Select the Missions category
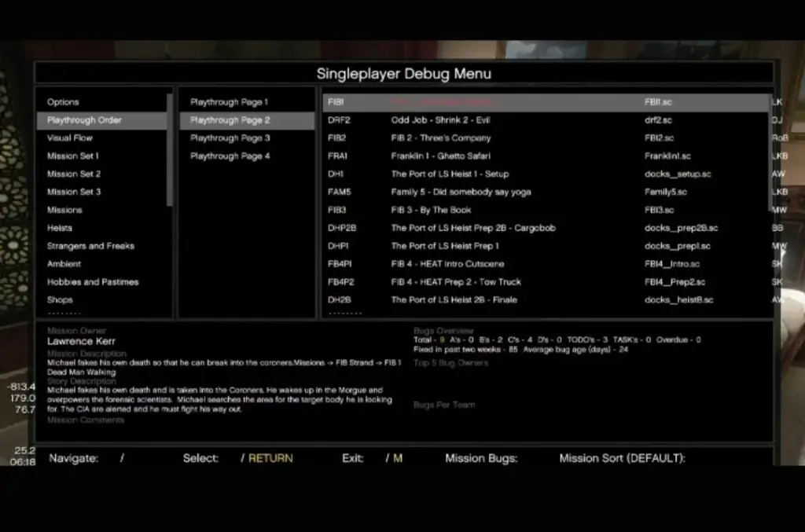 click(64, 210)
